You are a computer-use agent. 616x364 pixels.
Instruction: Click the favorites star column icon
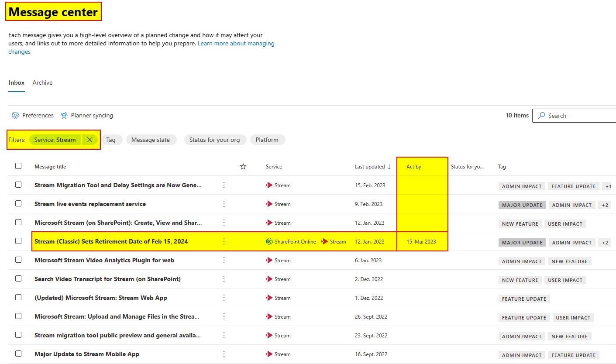[243, 166]
